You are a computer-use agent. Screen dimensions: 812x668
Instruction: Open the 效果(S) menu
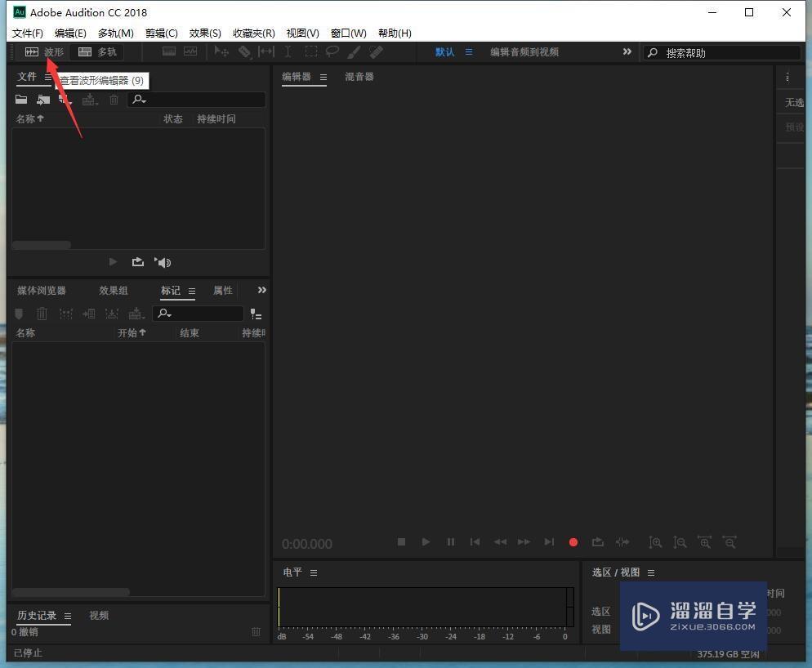[205, 33]
